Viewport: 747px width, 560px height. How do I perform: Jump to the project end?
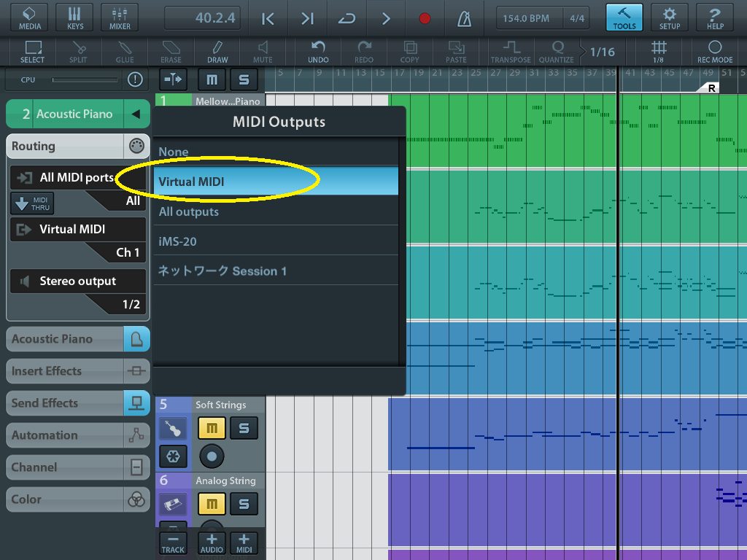pos(307,18)
